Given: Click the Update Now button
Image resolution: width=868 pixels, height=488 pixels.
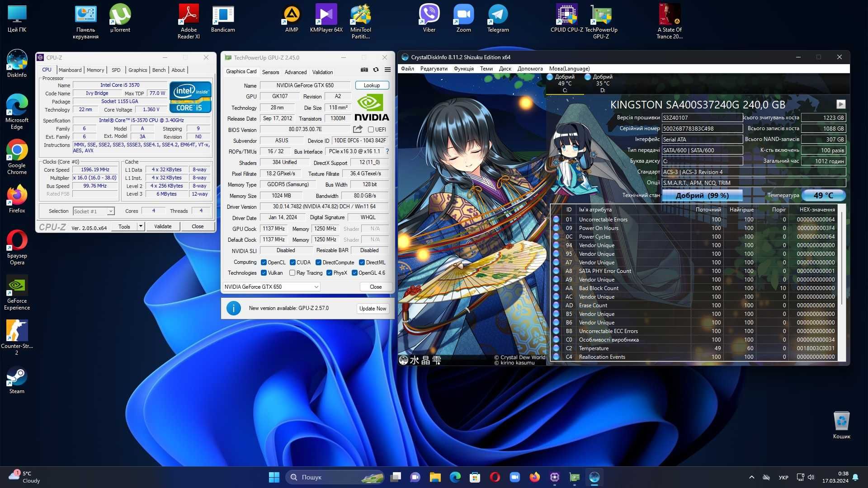Looking at the screenshot, I should point(373,309).
